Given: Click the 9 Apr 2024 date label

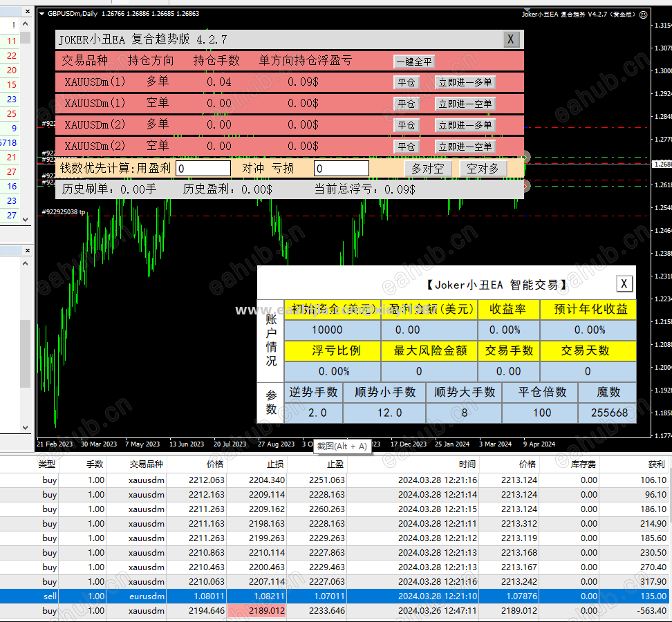Looking at the screenshot, I should (x=539, y=444).
